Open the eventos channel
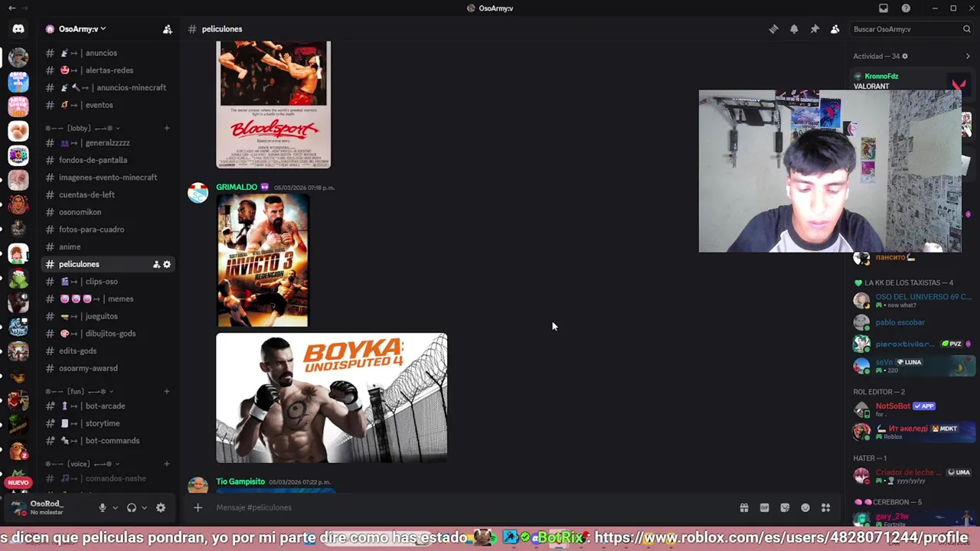The width and height of the screenshot is (980, 551). click(108, 105)
